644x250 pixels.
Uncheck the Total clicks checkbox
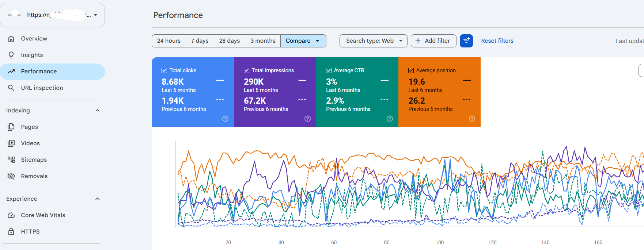pos(164,70)
